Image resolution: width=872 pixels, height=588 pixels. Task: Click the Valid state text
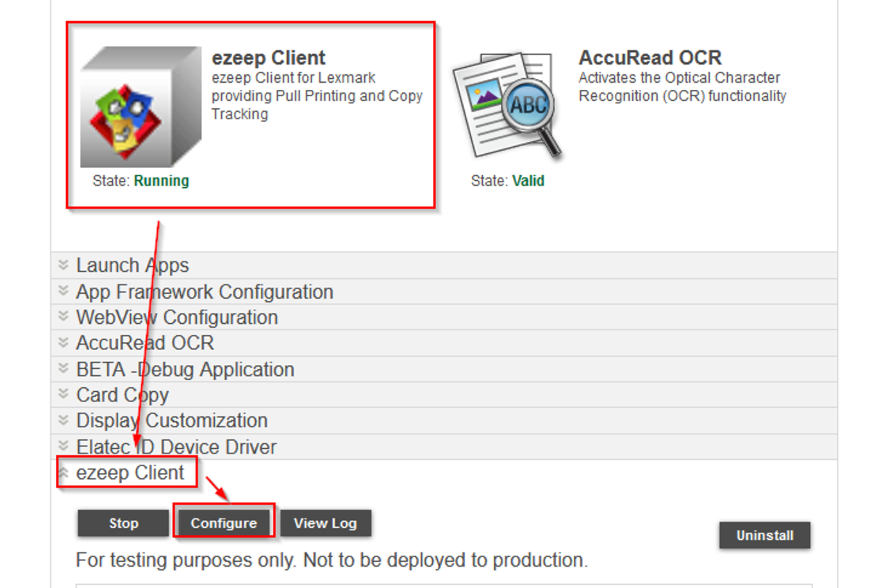(528, 181)
